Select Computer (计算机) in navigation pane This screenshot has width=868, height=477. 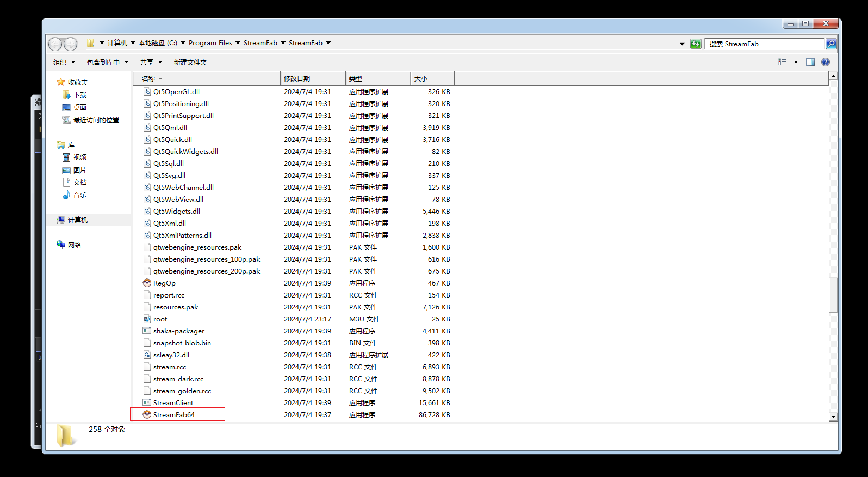pyautogui.click(x=72, y=220)
